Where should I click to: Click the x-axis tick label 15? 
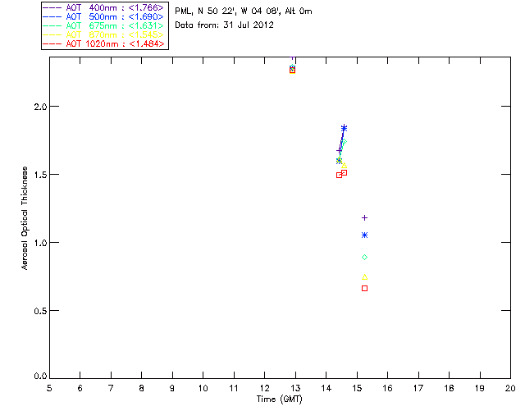coord(357,388)
